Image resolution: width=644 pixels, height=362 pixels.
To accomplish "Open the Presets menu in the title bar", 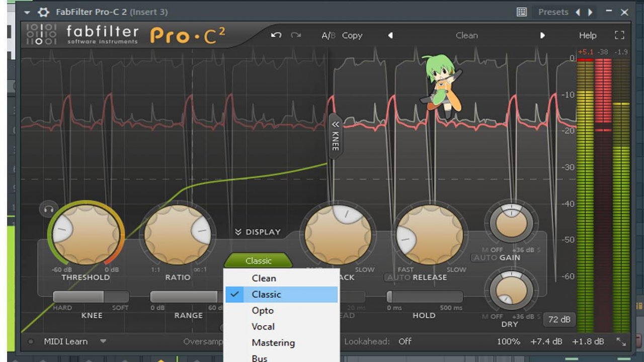I will click(553, 12).
